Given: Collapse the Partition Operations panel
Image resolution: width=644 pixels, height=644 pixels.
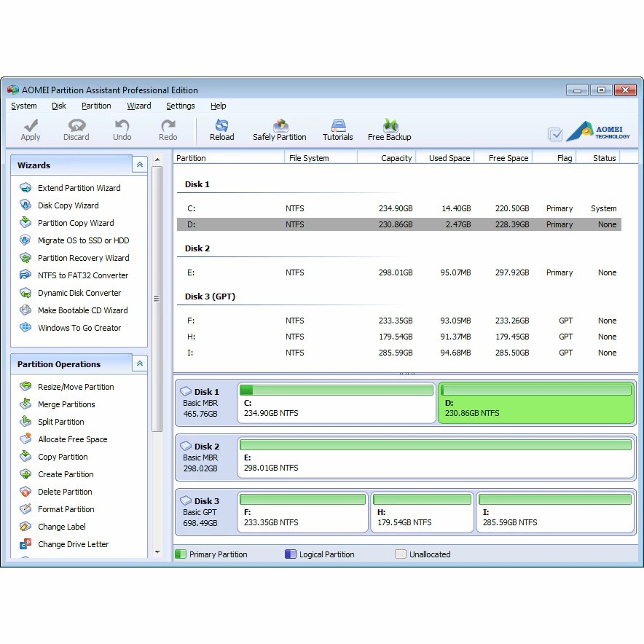Looking at the screenshot, I should pos(139,364).
